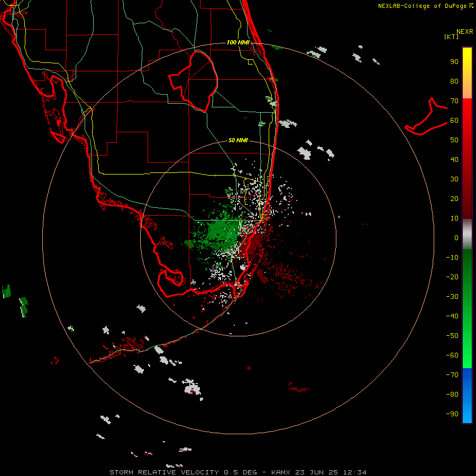Image resolution: width=476 pixels, height=476 pixels.
Task: Click the 0 value on velocity scale
Action: coord(456,237)
